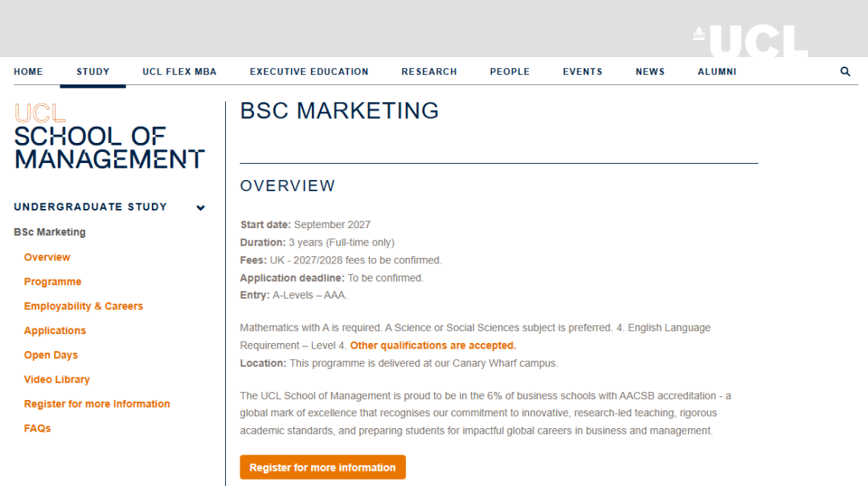The image size is (868, 486).
Task: Open the Video Library link
Action: (x=56, y=379)
